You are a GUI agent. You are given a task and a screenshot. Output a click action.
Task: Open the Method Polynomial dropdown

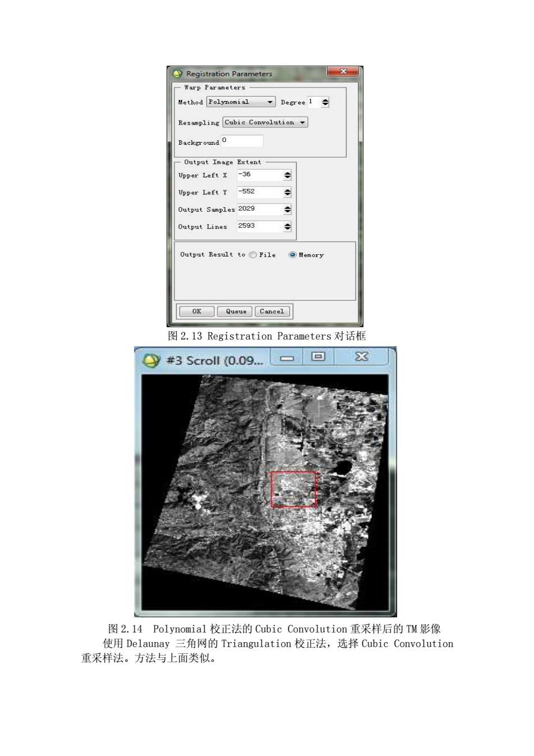241,102
